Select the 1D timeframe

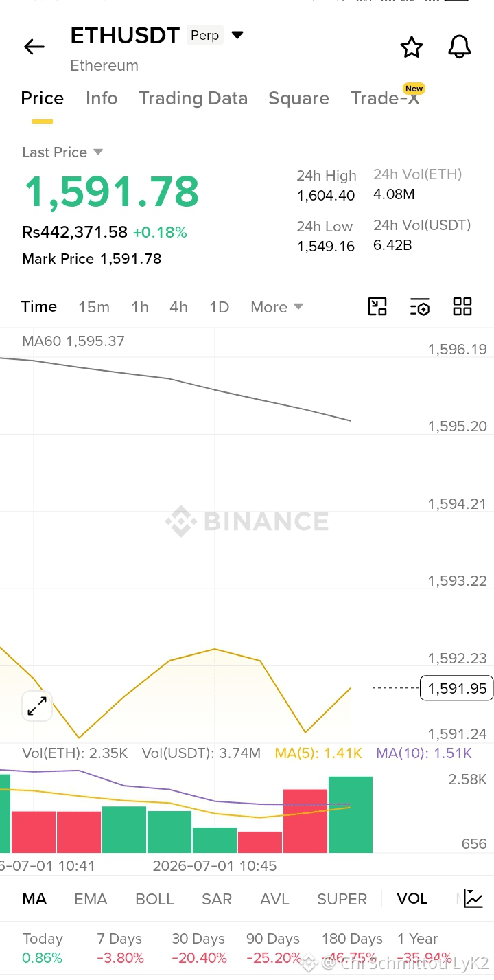click(x=219, y=307)
